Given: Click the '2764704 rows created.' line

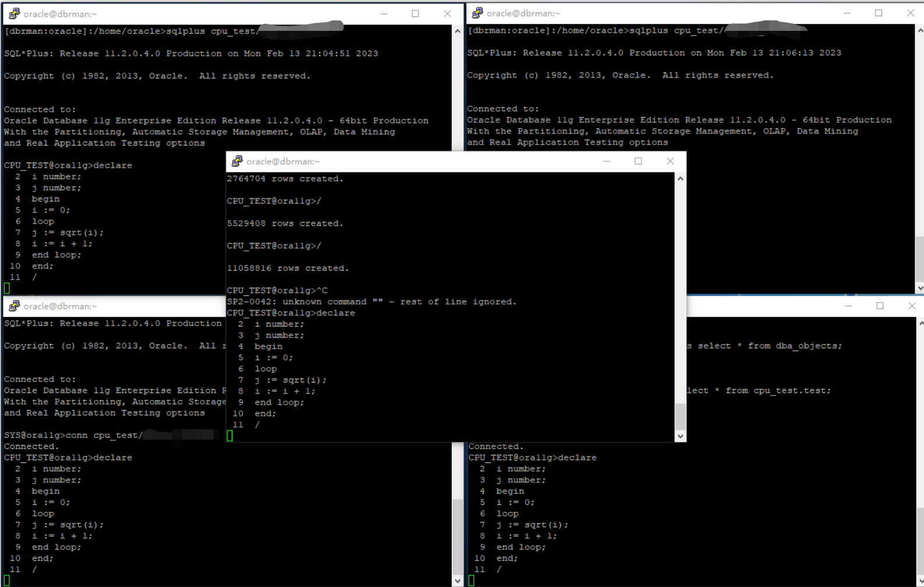Looking at the screenshot, I should (285, 179).
